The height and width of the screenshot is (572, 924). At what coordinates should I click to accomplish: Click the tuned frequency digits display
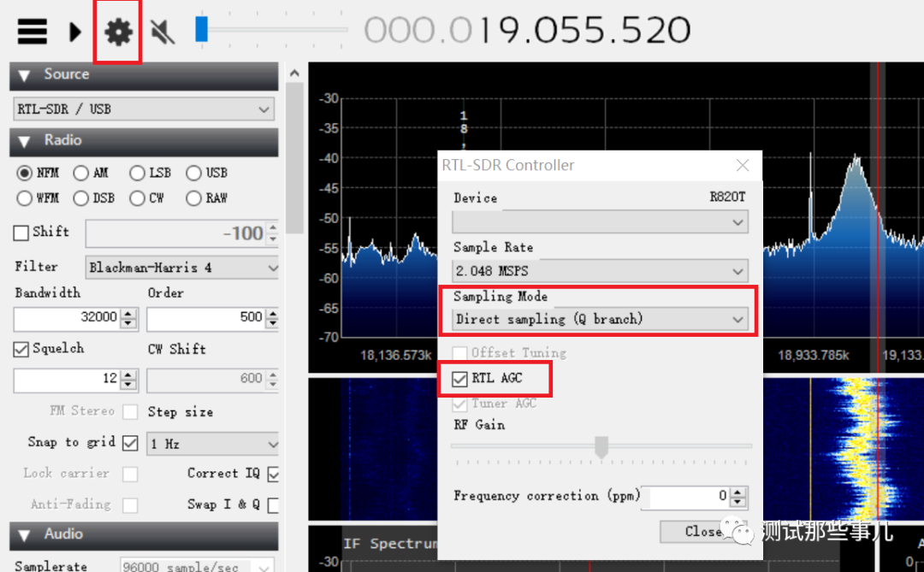[527, 29]
